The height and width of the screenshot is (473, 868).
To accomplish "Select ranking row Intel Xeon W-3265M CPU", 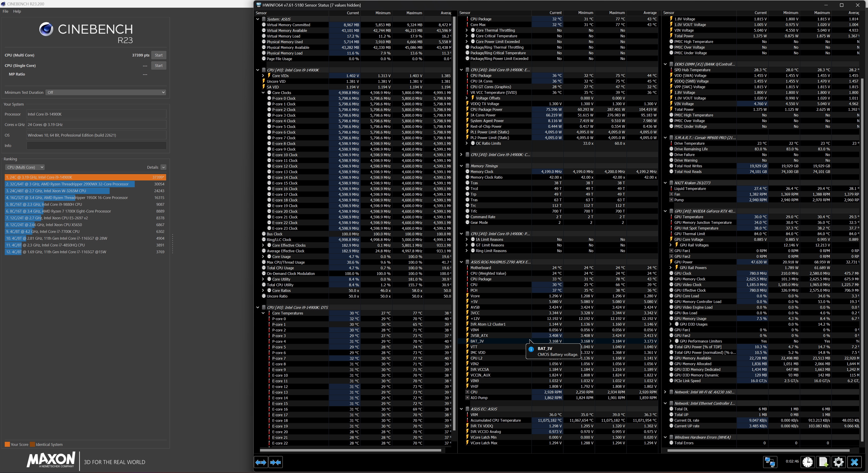I will (x=85, y=191).
